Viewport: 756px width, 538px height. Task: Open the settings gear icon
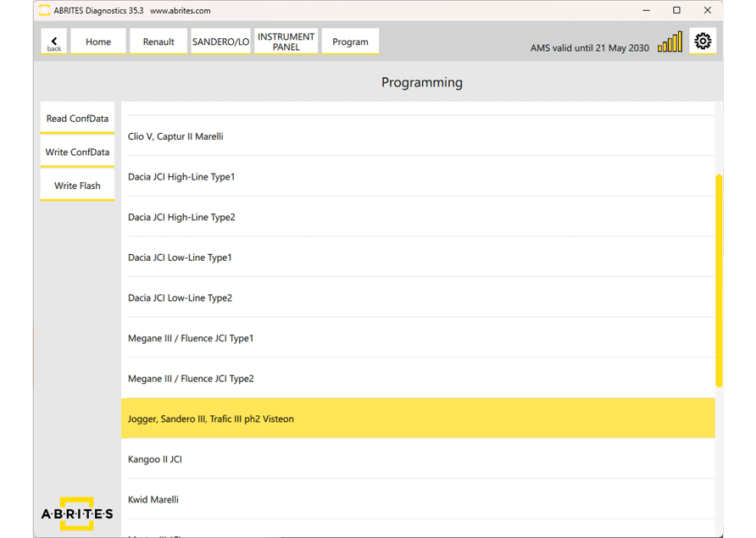pos(703,41)
